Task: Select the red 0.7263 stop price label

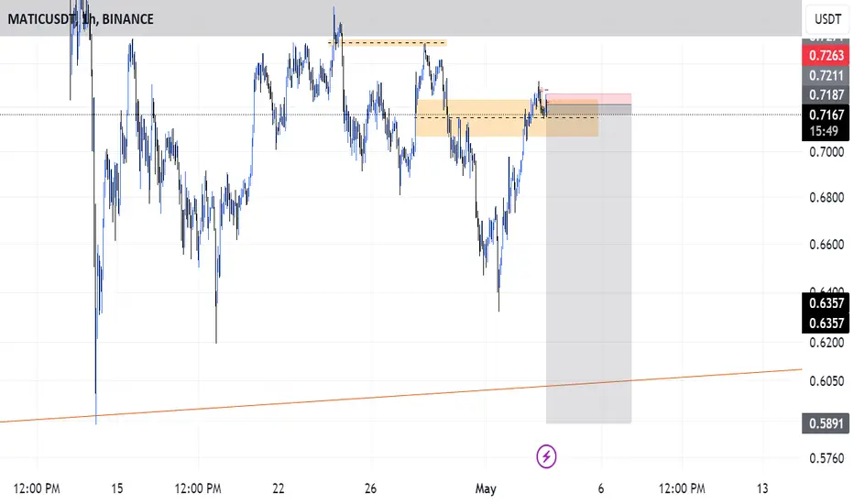Action: click(x=826, y=56)
